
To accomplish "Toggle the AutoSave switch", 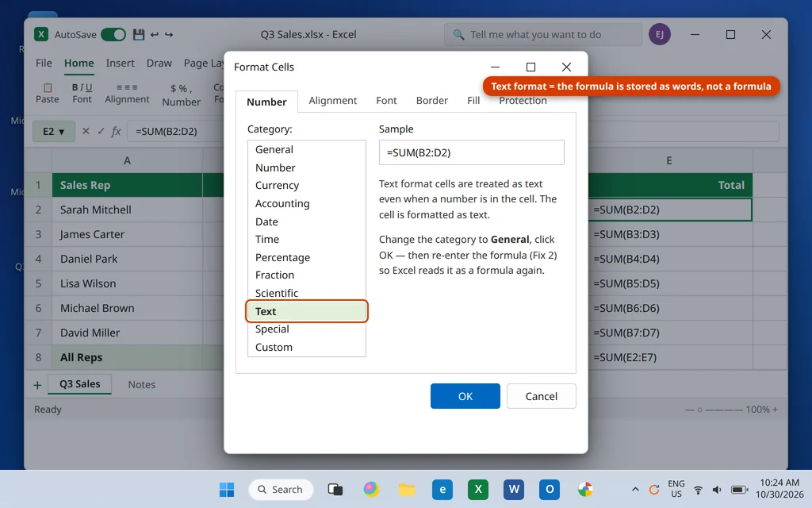I will click(113, 34).
